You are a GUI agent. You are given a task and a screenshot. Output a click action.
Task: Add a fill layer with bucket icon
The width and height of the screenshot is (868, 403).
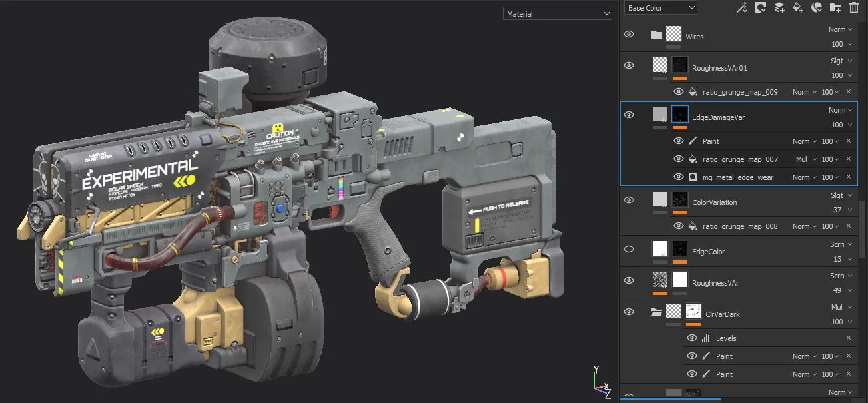coord(798,8)
